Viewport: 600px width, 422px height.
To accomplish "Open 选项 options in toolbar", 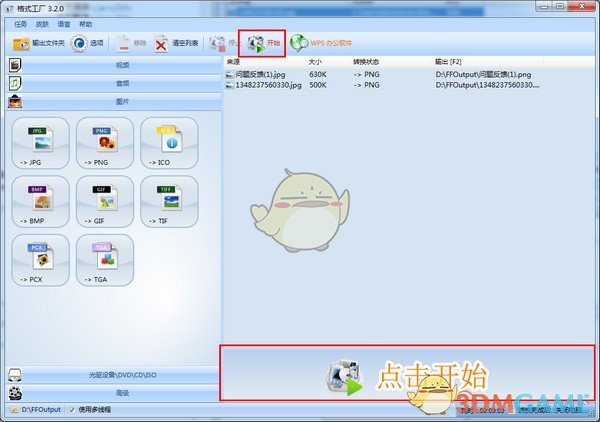I will tap(87, 44).
